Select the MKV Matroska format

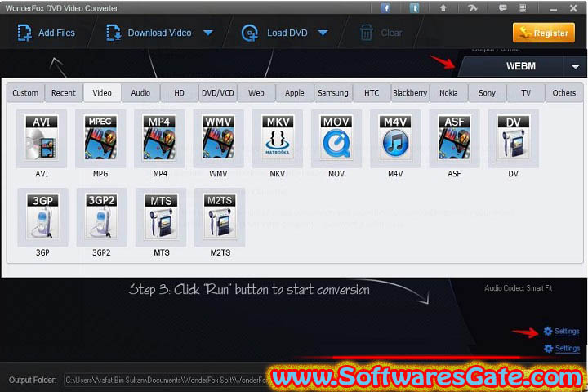pyautogui.click(x=278, y=138)
